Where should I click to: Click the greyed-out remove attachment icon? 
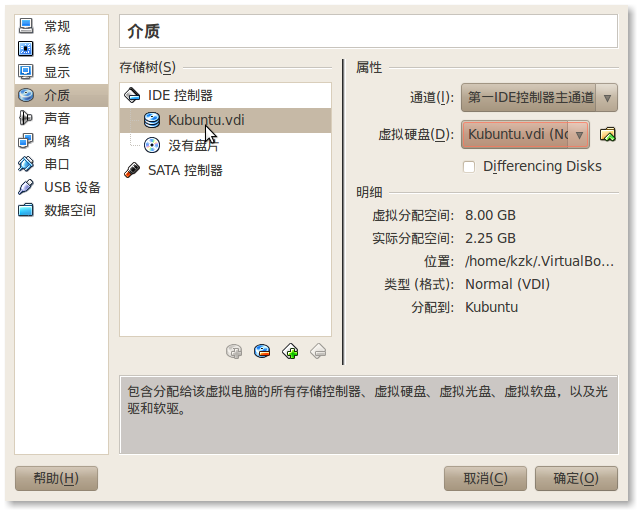(x=318, y=352)
